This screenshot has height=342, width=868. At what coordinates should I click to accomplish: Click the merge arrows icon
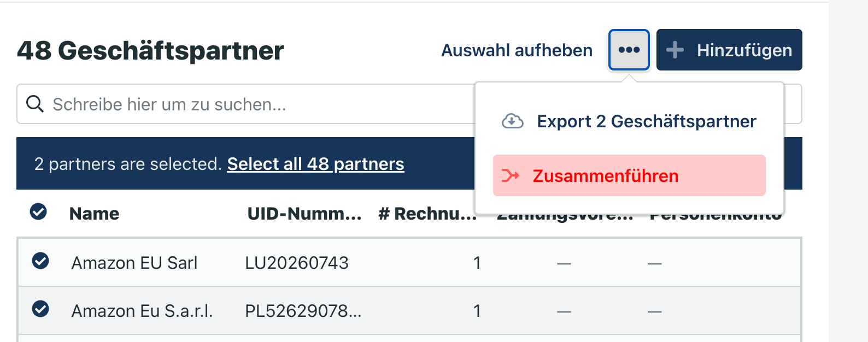(511, 176)
